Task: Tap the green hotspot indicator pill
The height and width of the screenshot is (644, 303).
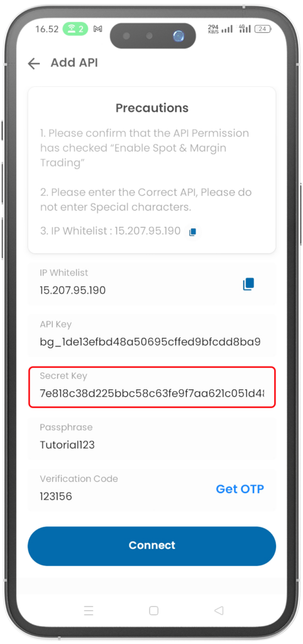Action: [75, 29]
